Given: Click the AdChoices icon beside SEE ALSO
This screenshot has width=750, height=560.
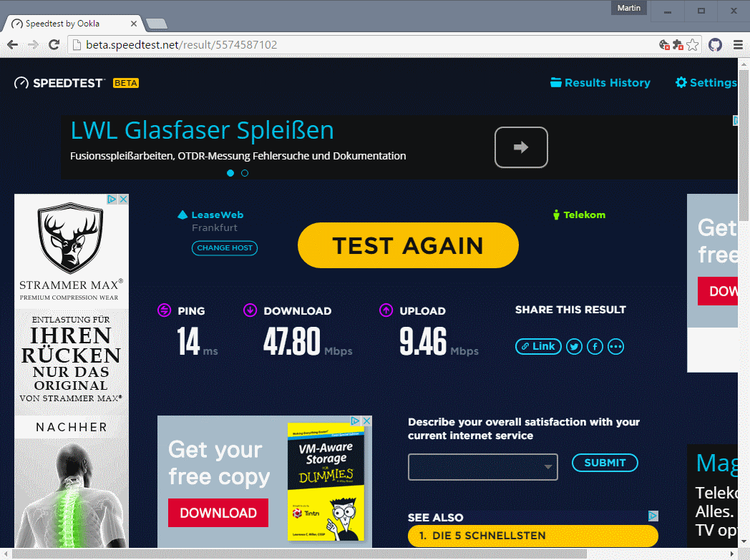Looking at the screenshot, I should coord(653,516).
